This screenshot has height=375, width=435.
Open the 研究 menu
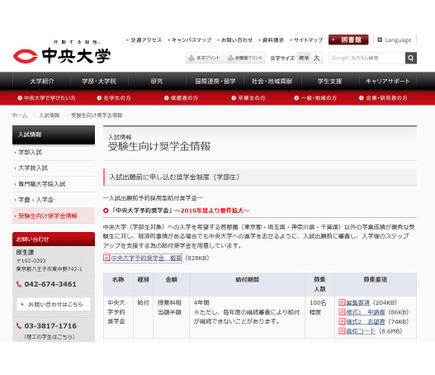pyautogui.click(x=157, y=81)
